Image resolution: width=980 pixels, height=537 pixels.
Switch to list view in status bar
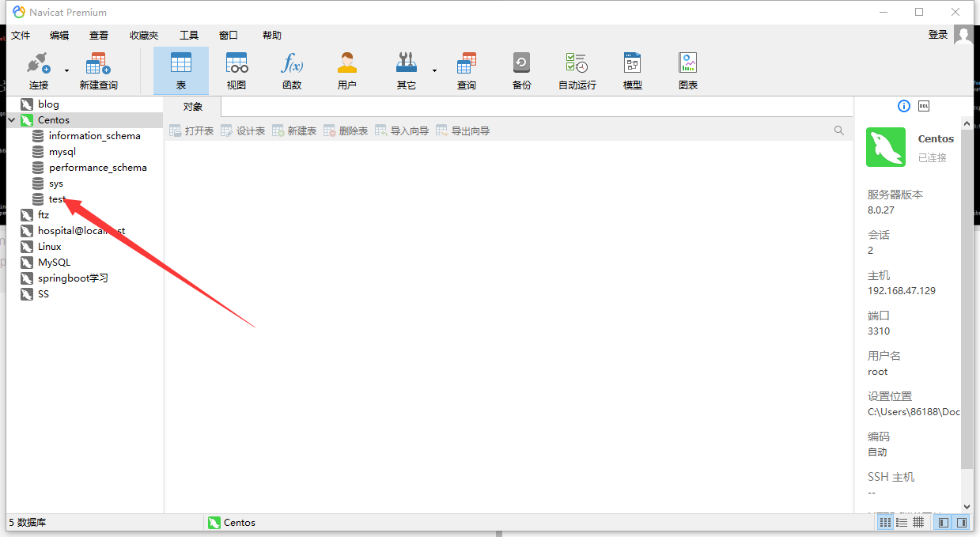902,523
